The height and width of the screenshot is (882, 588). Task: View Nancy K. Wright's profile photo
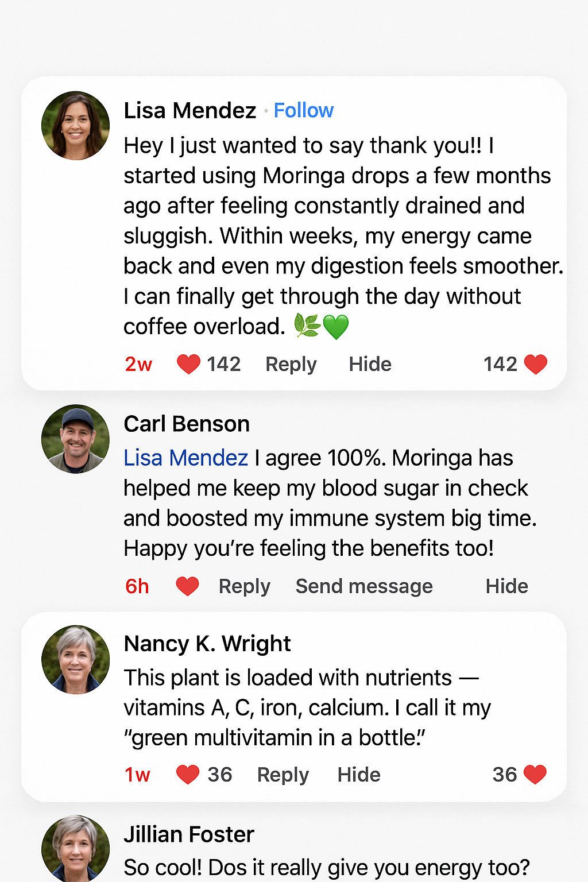(75, 659)
